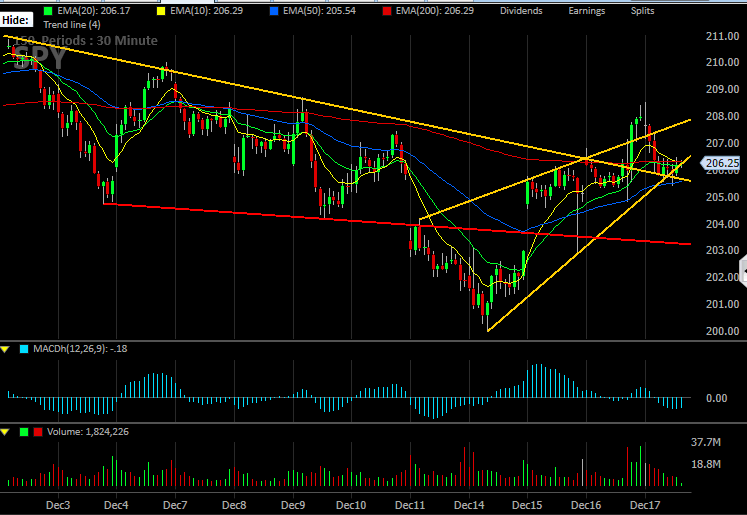Click the MACD 0.00 axis label
This screenshot has height=515, width=747.
717,398
